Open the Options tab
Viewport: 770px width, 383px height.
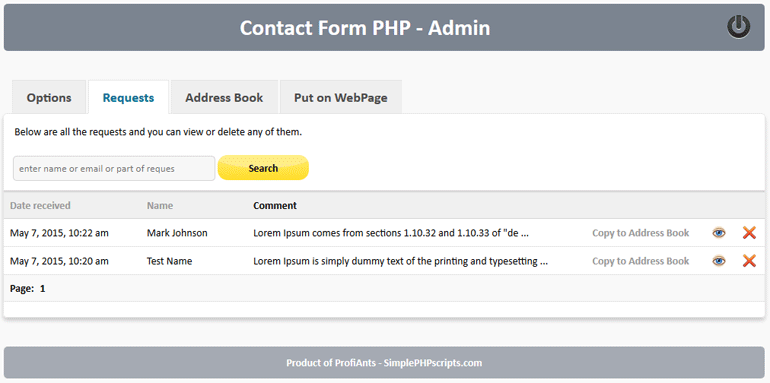pos(49,97)
